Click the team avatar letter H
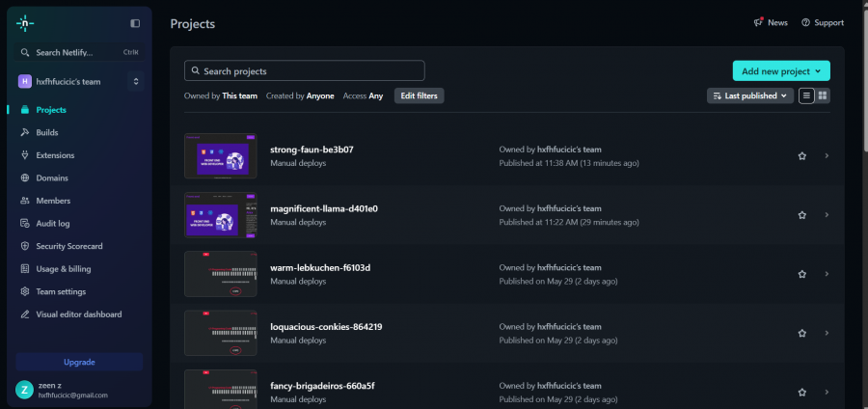The width and height of the screenshot is (868, 409). pyautogui.click(x=25, y=81)
